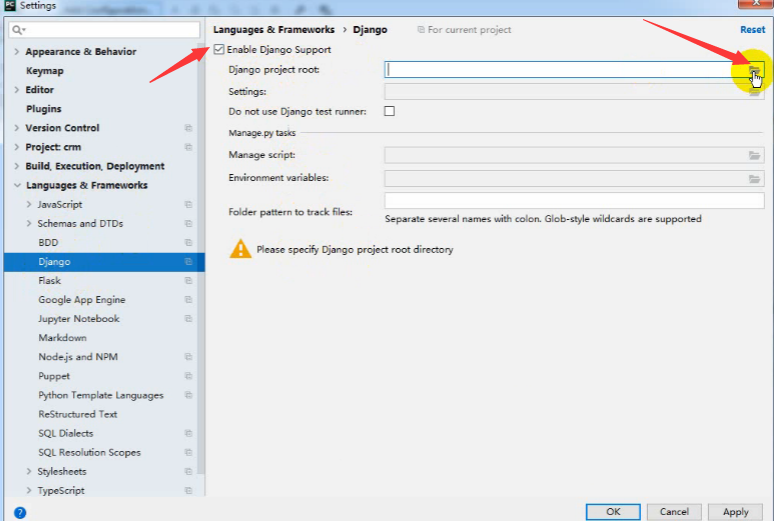The width and height of the screenshot is (774, 521).
Task: Expand Appearance & Behavior section
Action: [17, 51]
